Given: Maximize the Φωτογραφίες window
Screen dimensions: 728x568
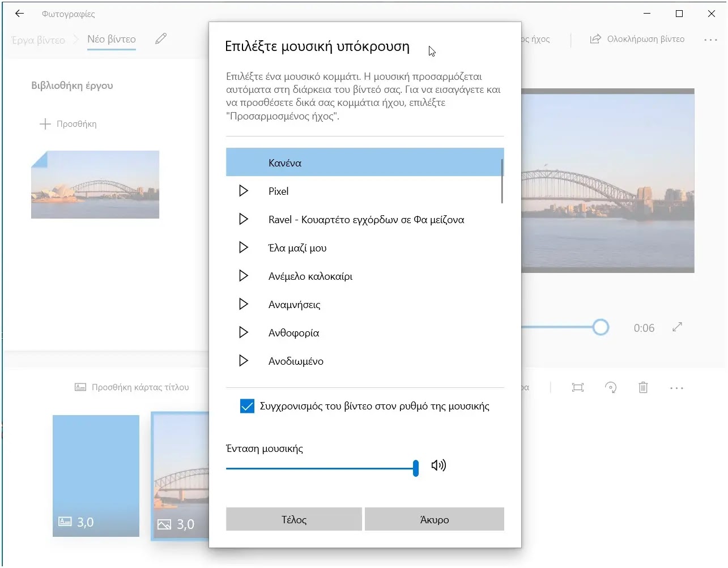Looking at the screenshot, I should 679,14.
